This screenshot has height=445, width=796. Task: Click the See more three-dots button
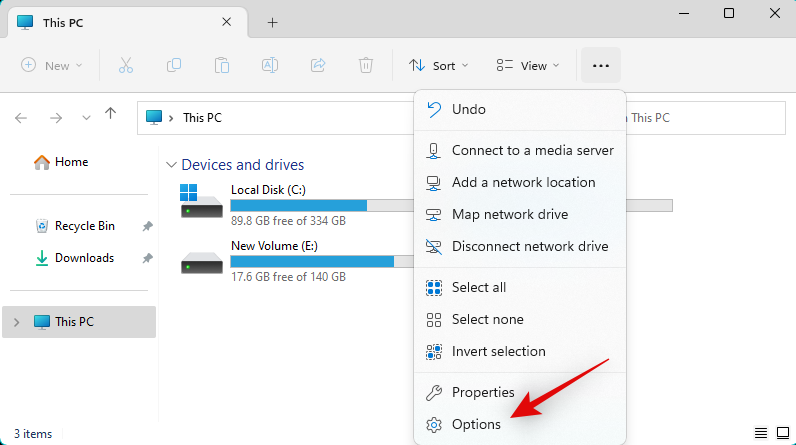pos(600,65)
